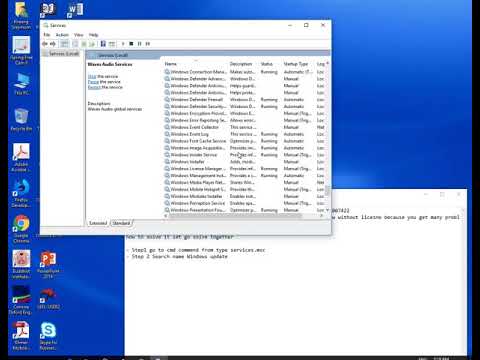Select the Windows Mobile Hotspot service row
The width and height of the screenshot is (480, 360).
pyautogui.click(x=244, y=189)
